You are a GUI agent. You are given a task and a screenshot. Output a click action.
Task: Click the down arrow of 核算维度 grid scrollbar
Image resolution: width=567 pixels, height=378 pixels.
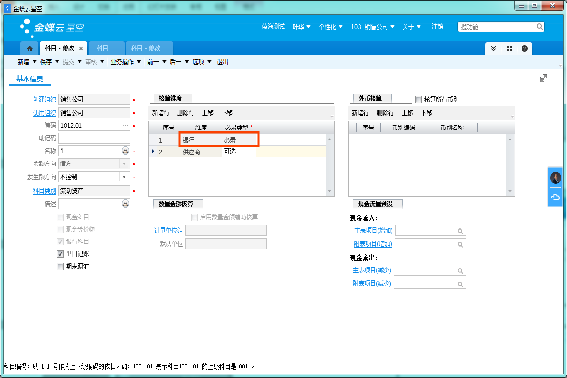pos(329,191)
